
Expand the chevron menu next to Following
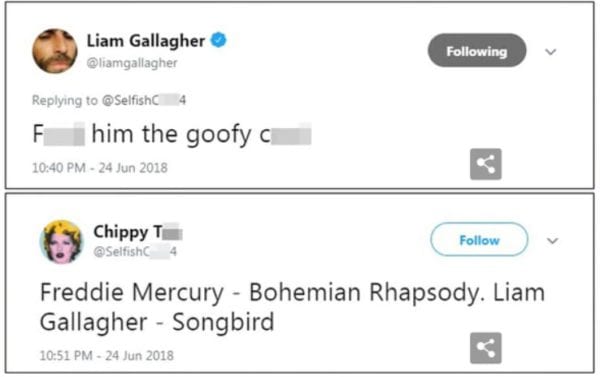(x=550, y=52)
